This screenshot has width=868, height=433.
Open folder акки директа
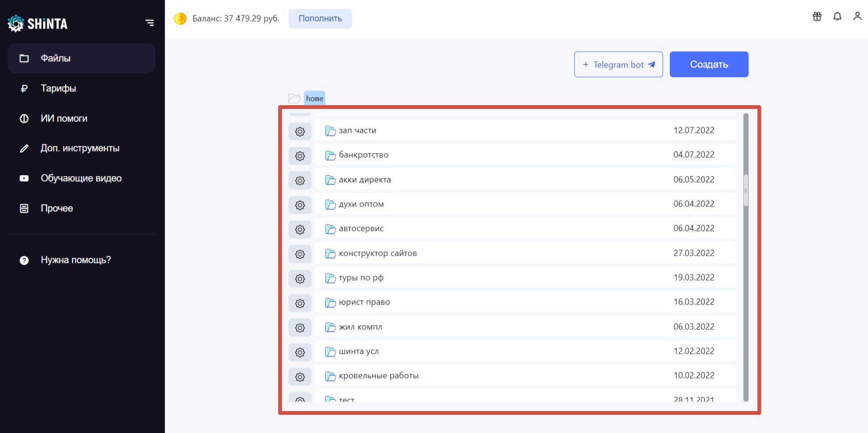[525, 180]
